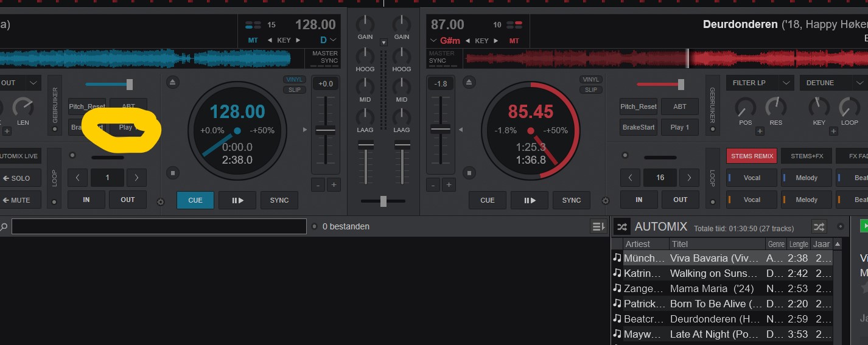Open the gear settings beside the blue CUE button

[161, 201]
